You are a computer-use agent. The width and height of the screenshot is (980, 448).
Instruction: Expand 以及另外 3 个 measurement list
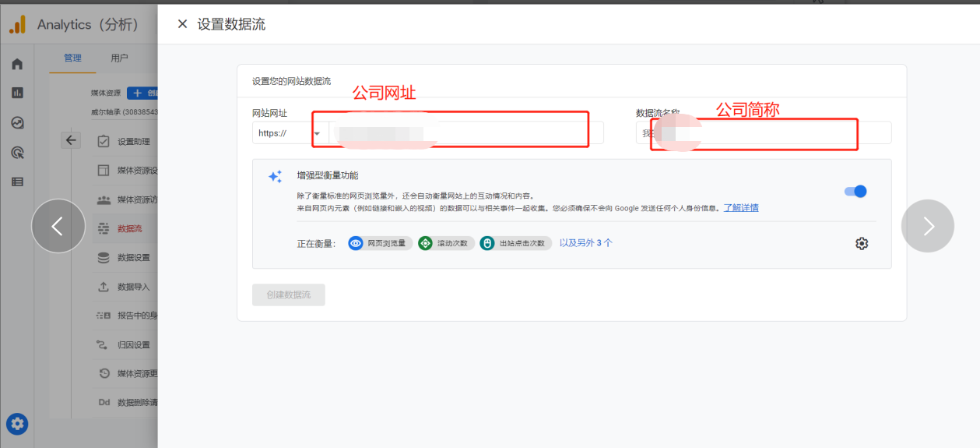[585, 243]
